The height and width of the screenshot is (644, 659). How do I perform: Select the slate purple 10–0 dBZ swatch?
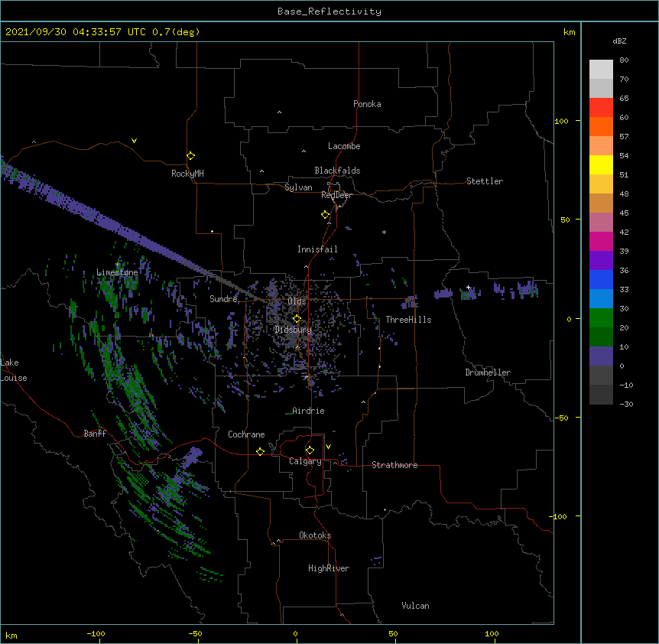coord(601,356)
